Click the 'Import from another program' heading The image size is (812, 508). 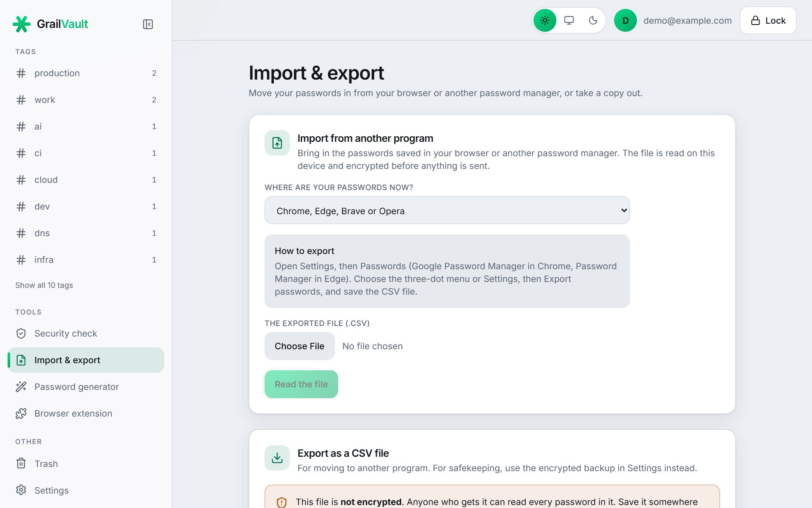pos(365,138)
